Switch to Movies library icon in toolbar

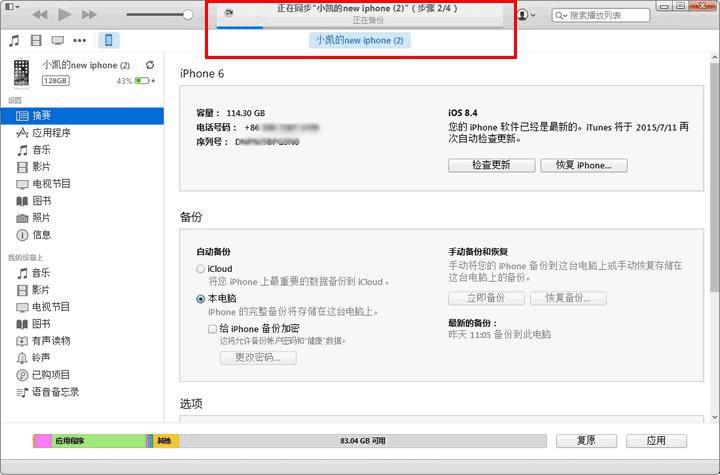[36, 40]
